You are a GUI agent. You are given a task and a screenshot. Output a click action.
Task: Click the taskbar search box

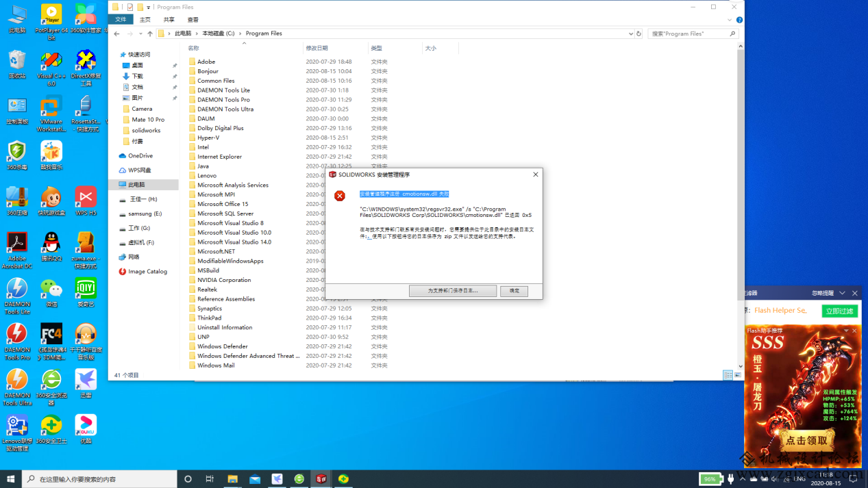99,479
